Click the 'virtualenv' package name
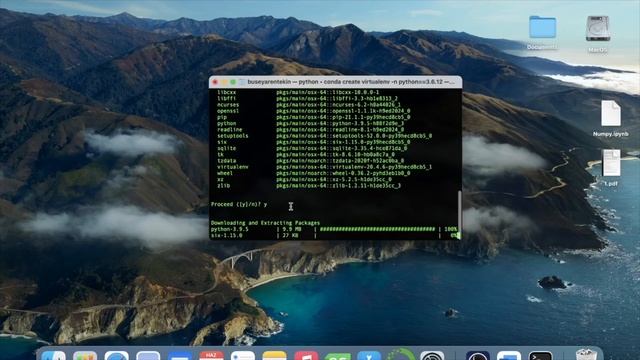This screenshot has width=640, height=360. (233, 167)
